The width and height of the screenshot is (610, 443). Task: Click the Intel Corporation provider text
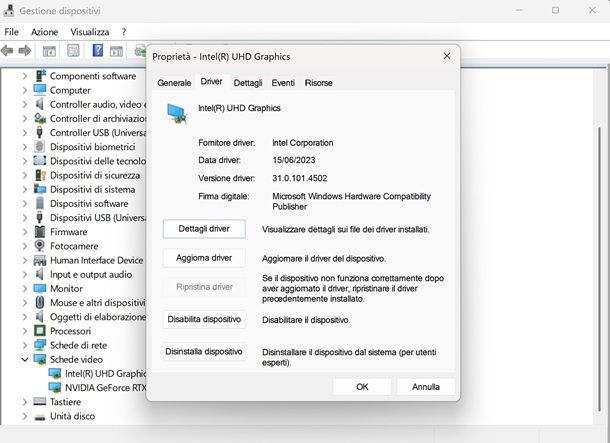303,143
